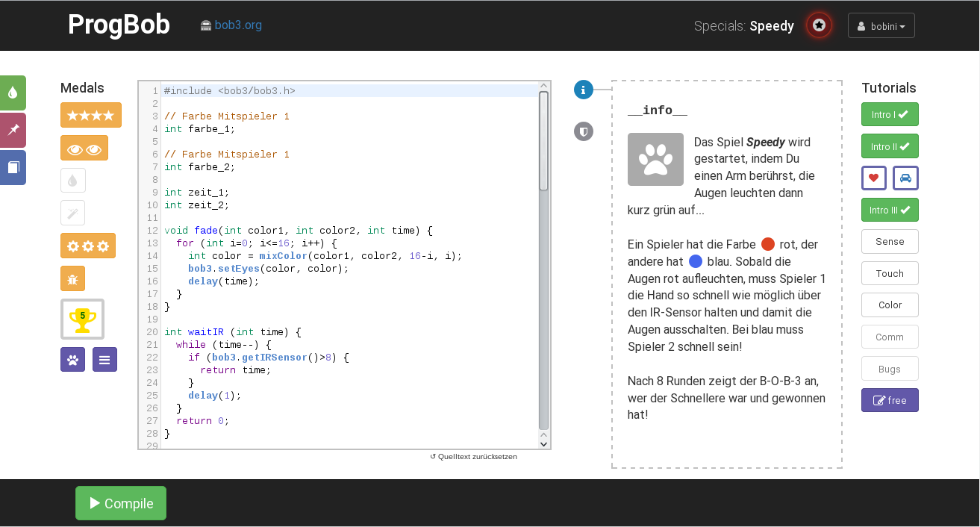Toggle the red heart tutorial icon
Viewport: 980px width, 527px height.
coord(874,178)
